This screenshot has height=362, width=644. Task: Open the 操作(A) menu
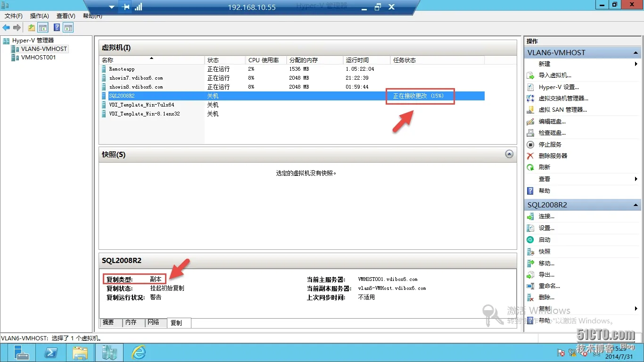(40, 16)
